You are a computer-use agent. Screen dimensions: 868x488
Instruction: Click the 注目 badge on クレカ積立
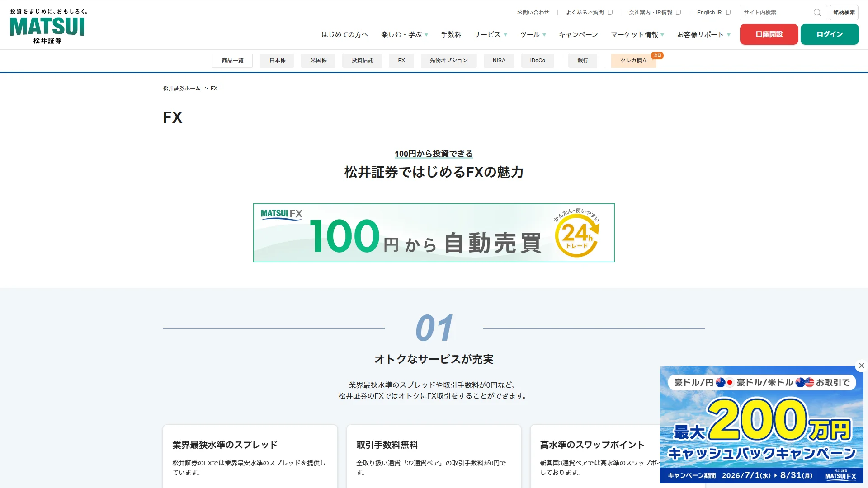657,56
